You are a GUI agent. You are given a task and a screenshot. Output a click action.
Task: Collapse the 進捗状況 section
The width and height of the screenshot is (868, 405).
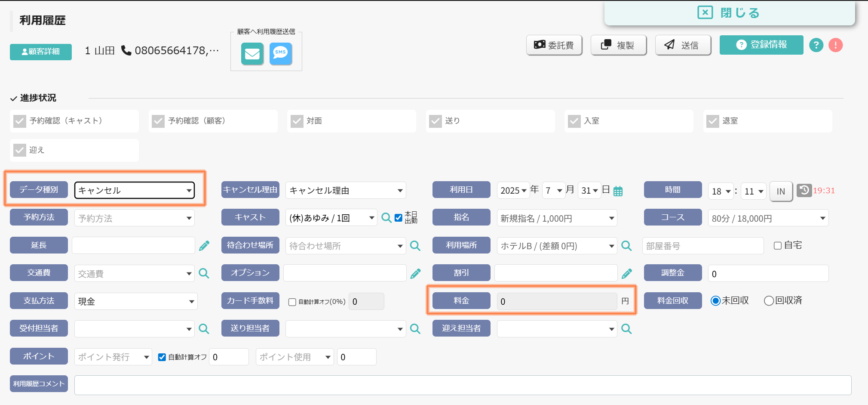33,98
